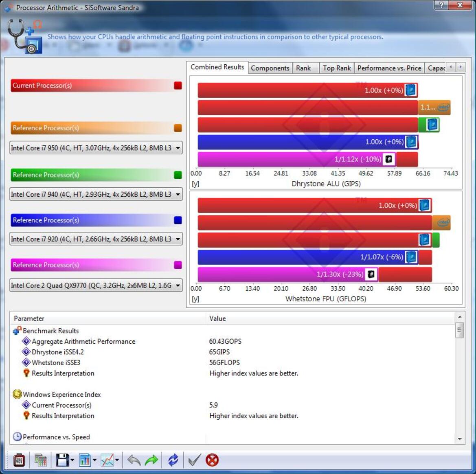
Task: Open the Top Rank tab
Action: point(337,68)
